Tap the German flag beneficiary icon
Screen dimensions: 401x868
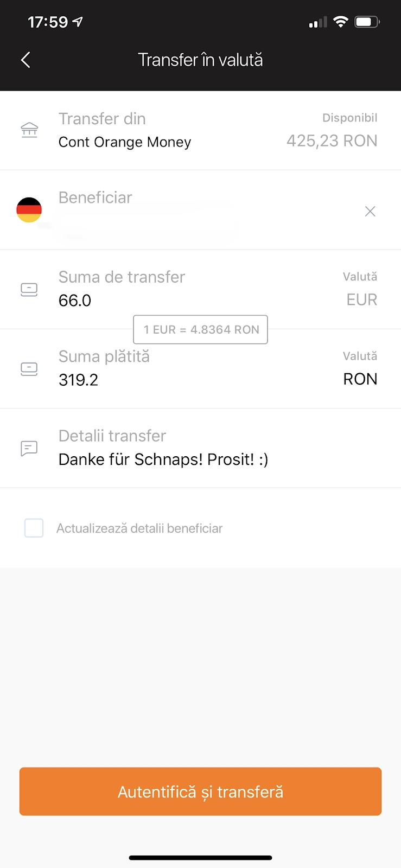coord(29,210)
